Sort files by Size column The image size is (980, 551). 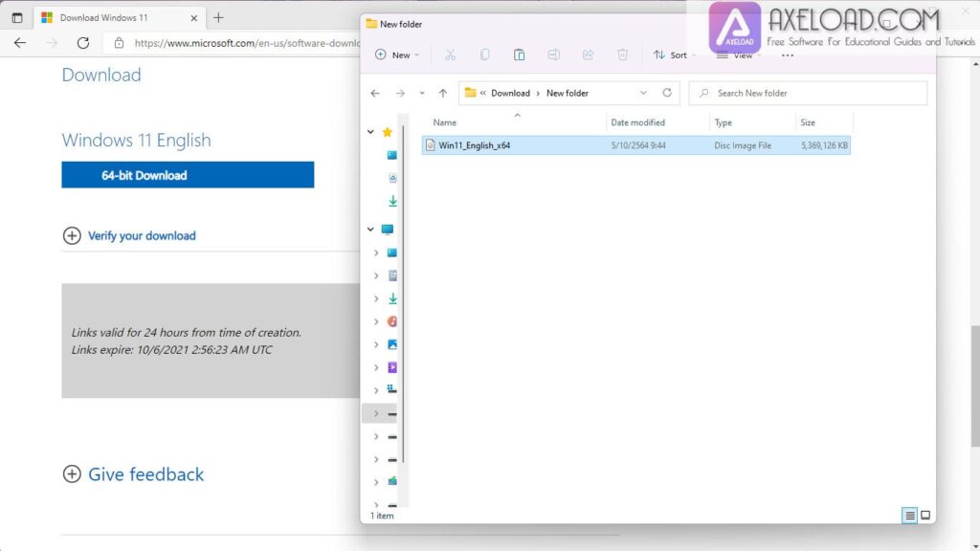[824, 122]
